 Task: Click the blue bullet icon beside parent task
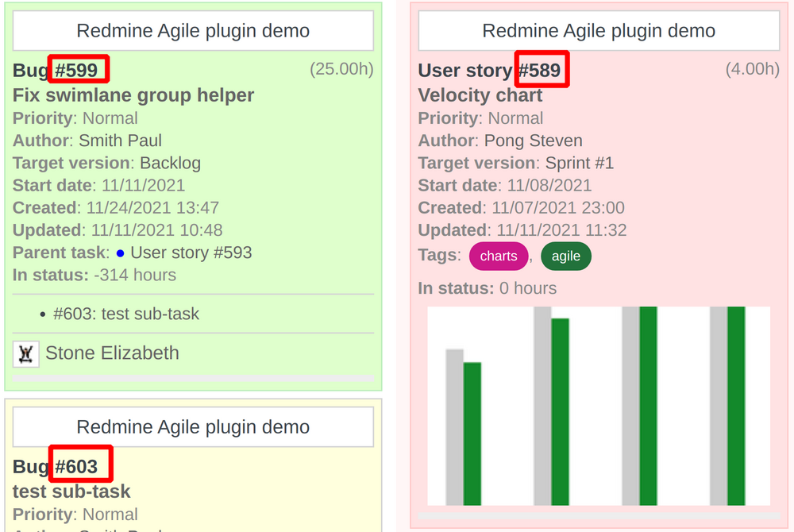coord(120,253)
